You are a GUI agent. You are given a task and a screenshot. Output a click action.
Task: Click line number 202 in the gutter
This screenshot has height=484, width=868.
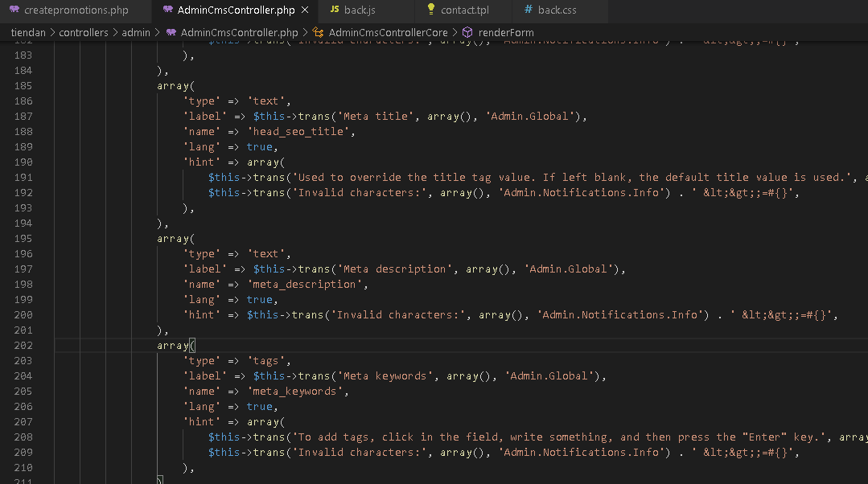[x=23, y=346]
